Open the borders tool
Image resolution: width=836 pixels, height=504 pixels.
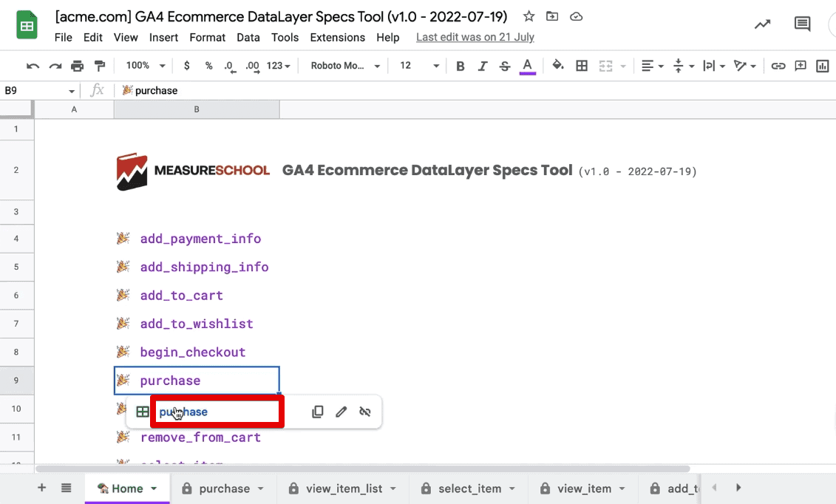(x=582, y=66)
